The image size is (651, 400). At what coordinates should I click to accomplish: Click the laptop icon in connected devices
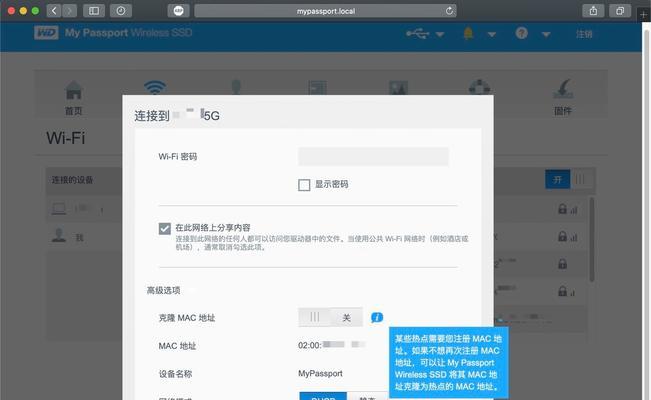(59, 209)
